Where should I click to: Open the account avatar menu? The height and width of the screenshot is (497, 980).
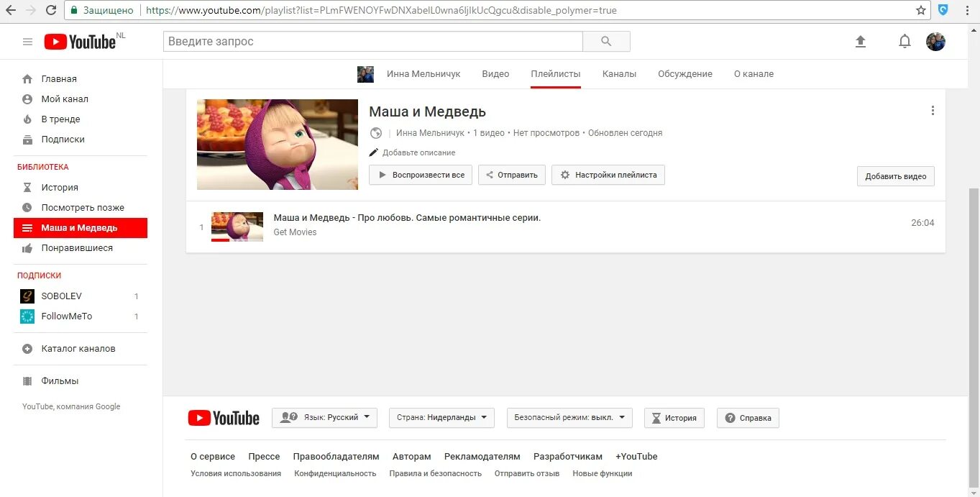coord(935,42)
